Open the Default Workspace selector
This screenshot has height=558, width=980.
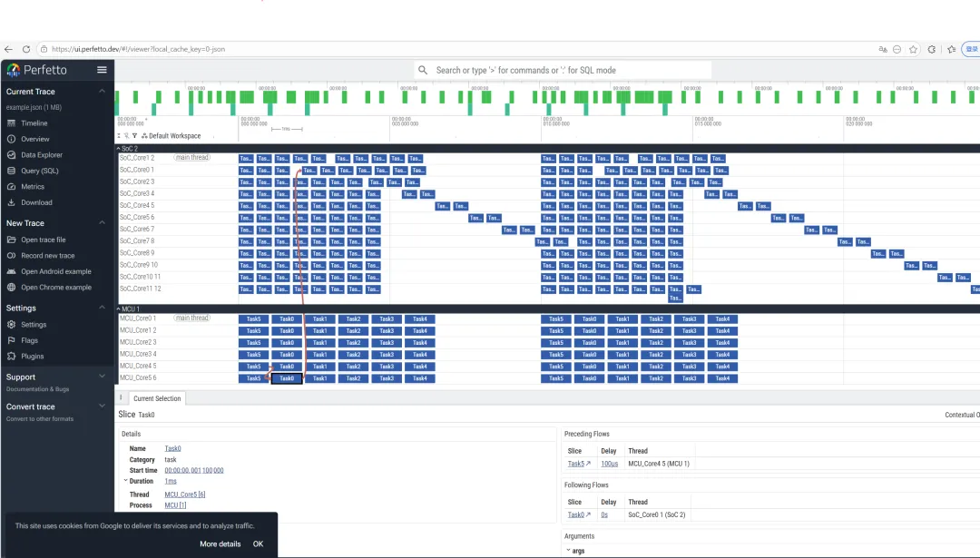(171, 135)
